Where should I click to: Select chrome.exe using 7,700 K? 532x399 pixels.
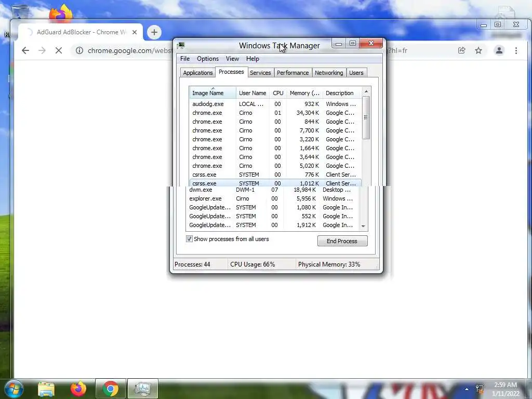275,130
